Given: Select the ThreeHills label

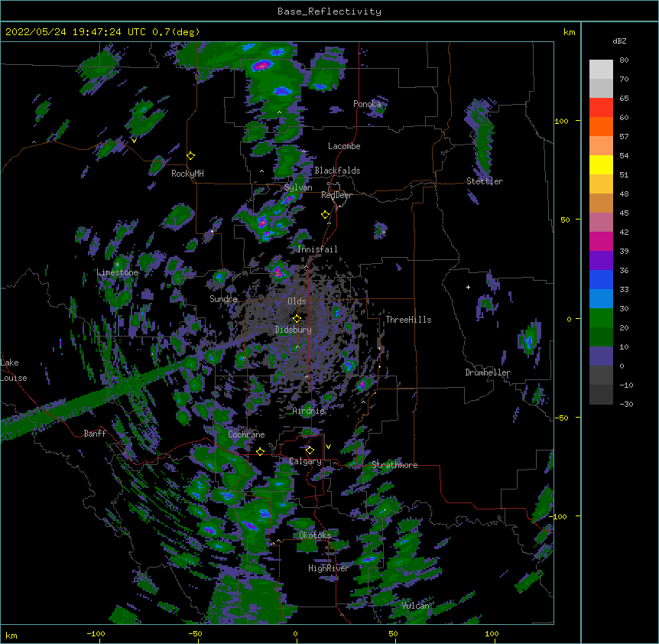Looking at the screenshot, I should 408,320.
